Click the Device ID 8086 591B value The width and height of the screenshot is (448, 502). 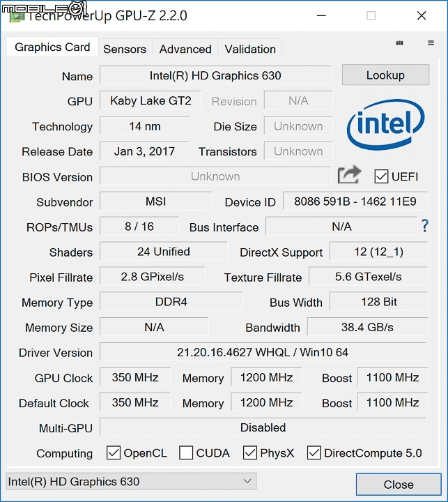[x=355, y=201]
